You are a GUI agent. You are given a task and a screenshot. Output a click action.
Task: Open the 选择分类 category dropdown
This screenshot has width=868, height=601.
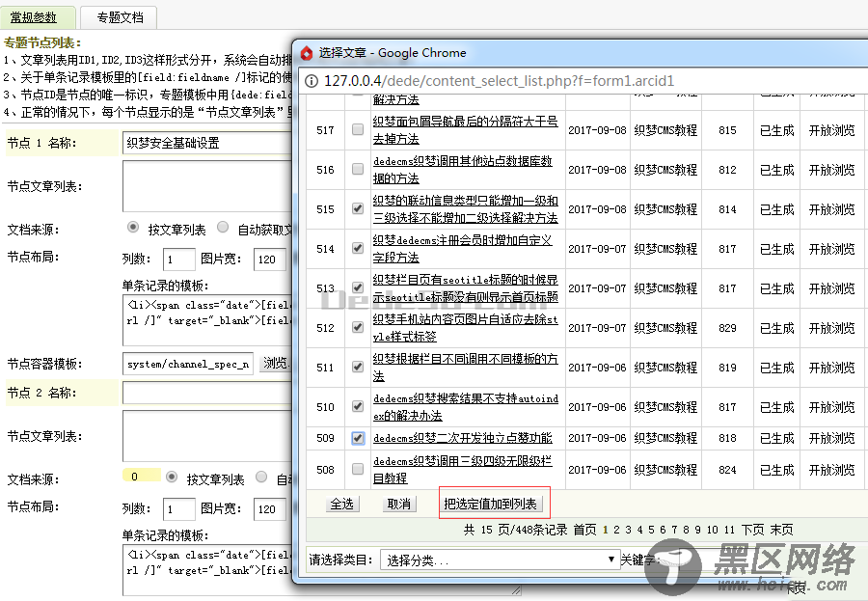pyautogui.click(x=499, y=560)
